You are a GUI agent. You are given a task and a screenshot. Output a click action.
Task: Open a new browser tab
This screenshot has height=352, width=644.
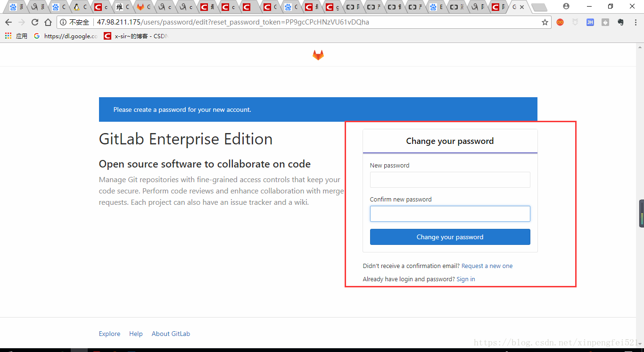click(x=539, y=7)
